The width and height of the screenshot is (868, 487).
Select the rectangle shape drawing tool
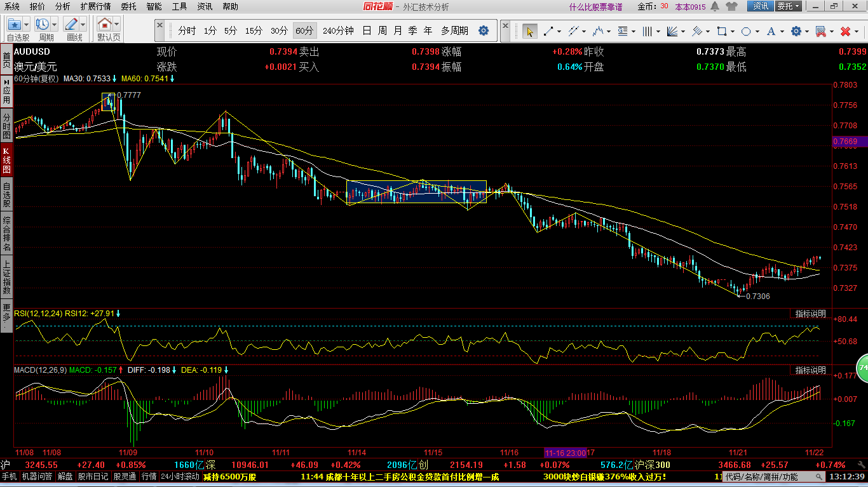point(722,31)
